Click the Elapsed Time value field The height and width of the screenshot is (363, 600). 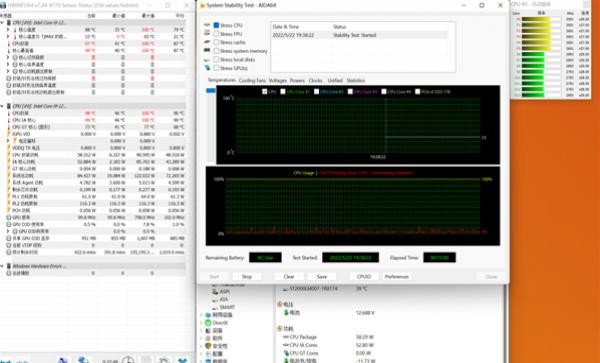pos(439,258)
